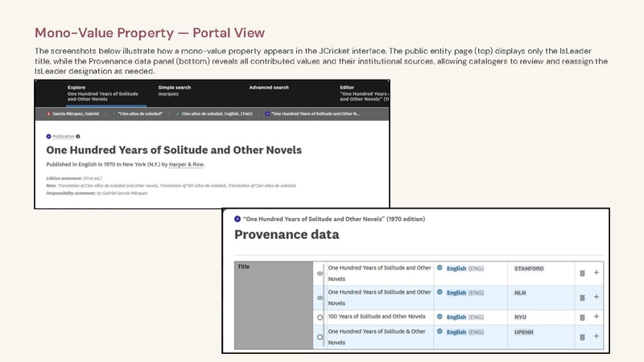Select radio for UPENN title variant

(320, 337)
